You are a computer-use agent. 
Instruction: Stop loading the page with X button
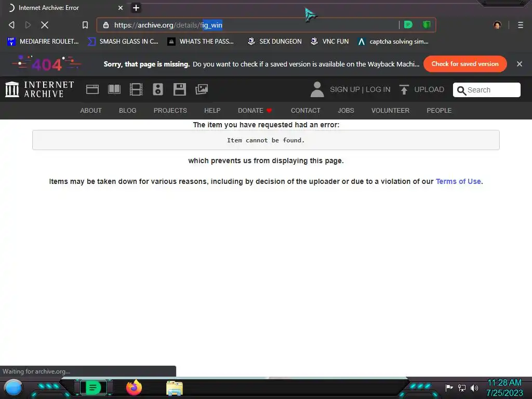(x=45, y=25)
